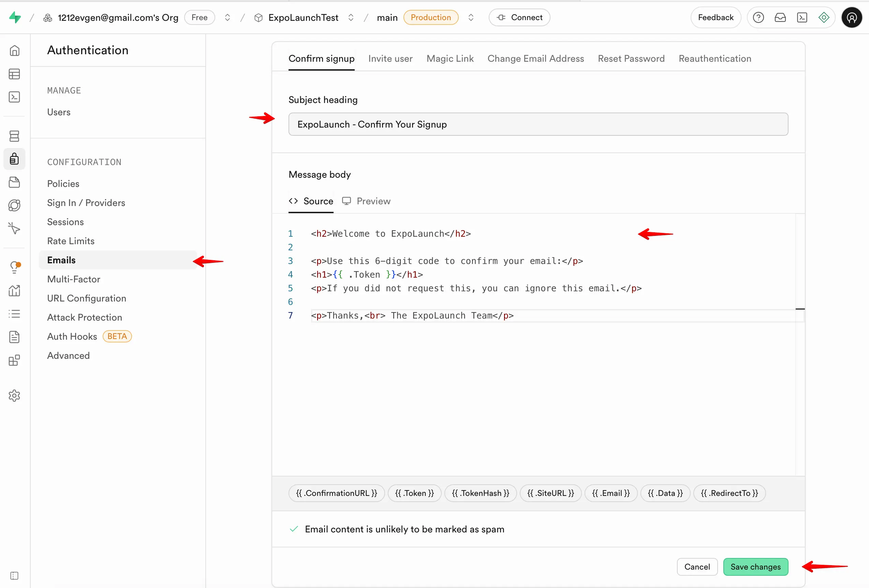Image resolution: width=869 pixels, height=588 pixels.
Task: Open the Project Home sidebar icon
Action: pyautogui.click(x=14, y=50)
